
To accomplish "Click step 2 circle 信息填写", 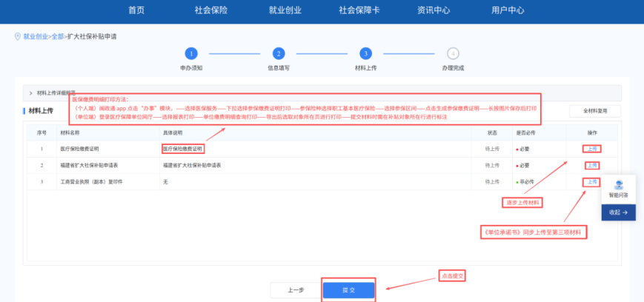I will point(279,53).
